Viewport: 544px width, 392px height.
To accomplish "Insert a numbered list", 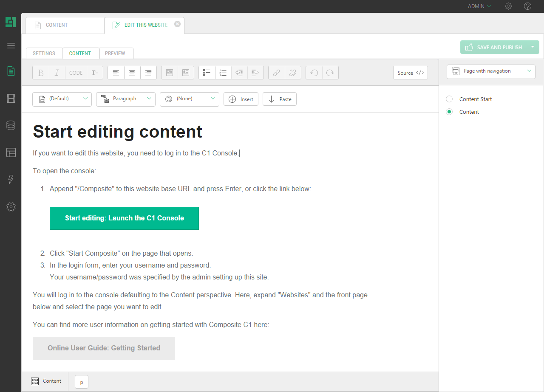I will (x=223, y=73).
